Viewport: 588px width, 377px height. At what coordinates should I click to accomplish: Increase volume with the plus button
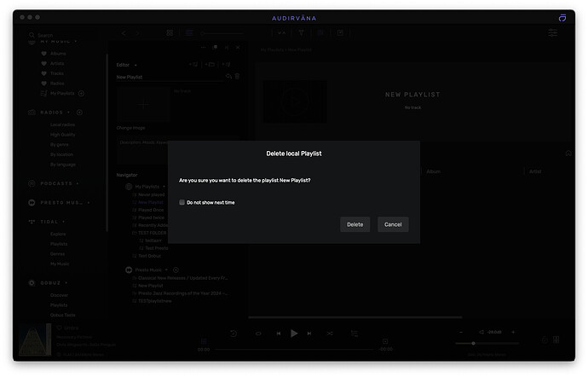click(513, 332)
